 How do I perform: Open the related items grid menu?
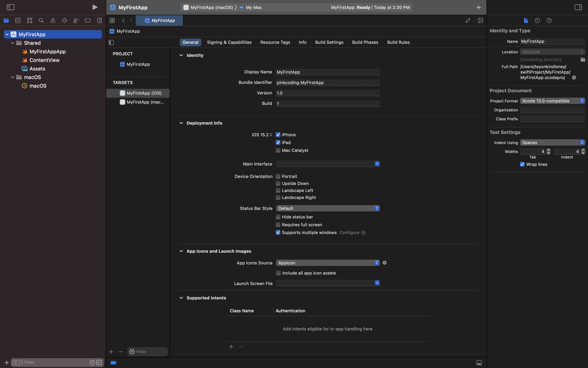click(x=112, y=20)
